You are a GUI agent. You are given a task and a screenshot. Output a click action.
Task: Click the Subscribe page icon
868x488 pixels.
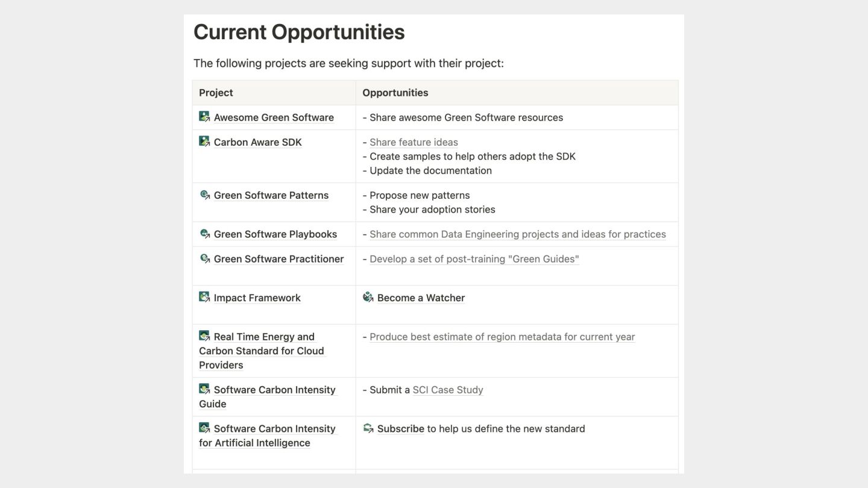pyautogui.click(x=368, y=428)
